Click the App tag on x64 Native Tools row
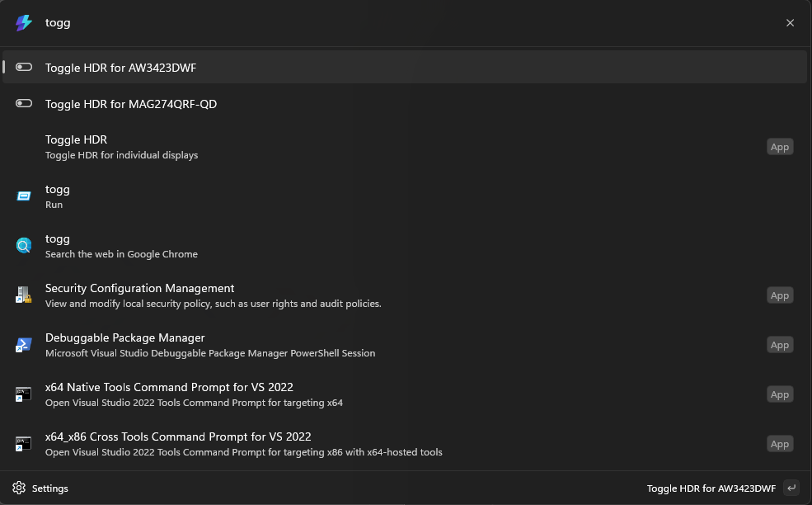 tap(779, 394)
